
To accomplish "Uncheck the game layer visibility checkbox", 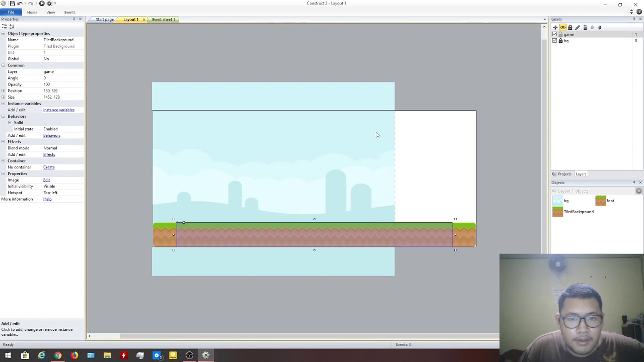I will [x=555, y=34].
